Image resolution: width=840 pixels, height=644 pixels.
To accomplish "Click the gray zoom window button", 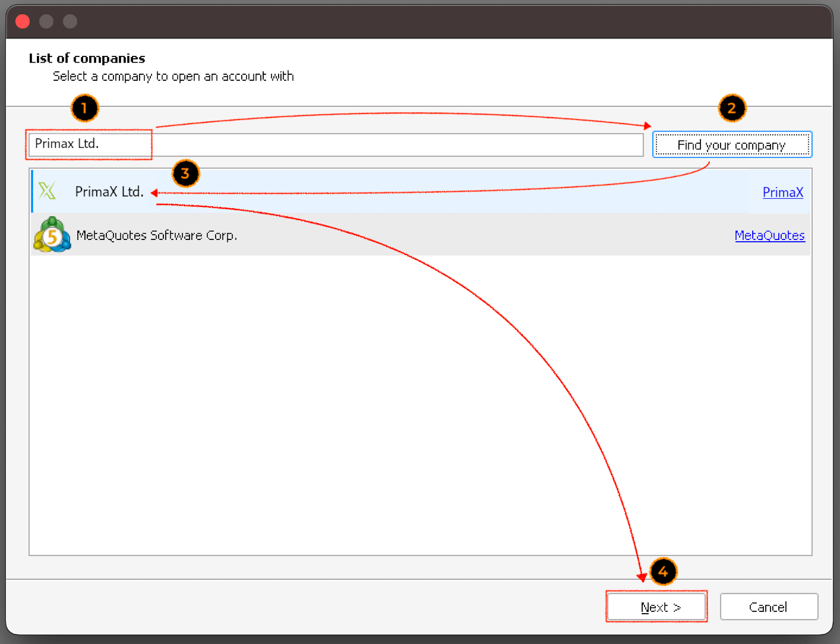I will click(x=70, y=21).
